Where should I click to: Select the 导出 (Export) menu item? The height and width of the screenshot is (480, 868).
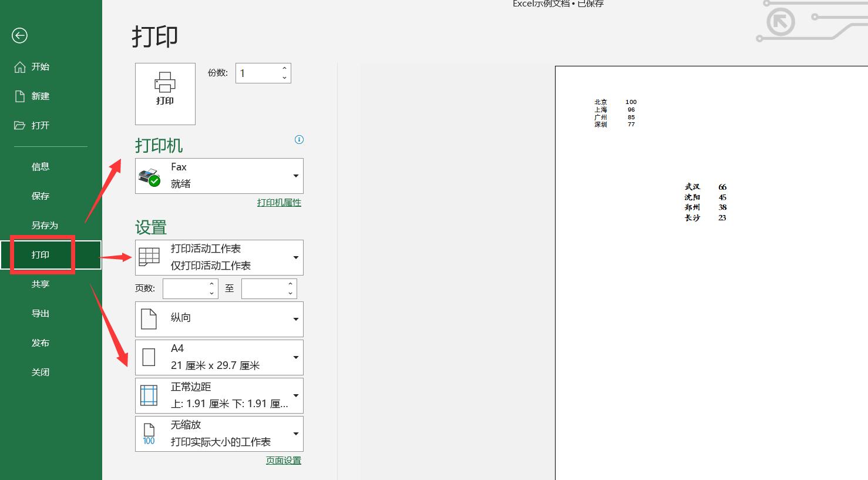tap(40, 313)
